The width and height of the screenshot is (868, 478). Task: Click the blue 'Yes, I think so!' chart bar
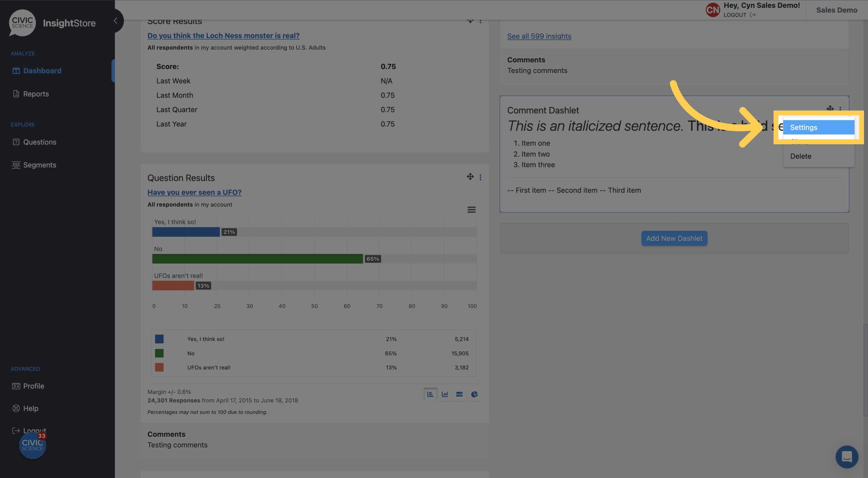186,232
